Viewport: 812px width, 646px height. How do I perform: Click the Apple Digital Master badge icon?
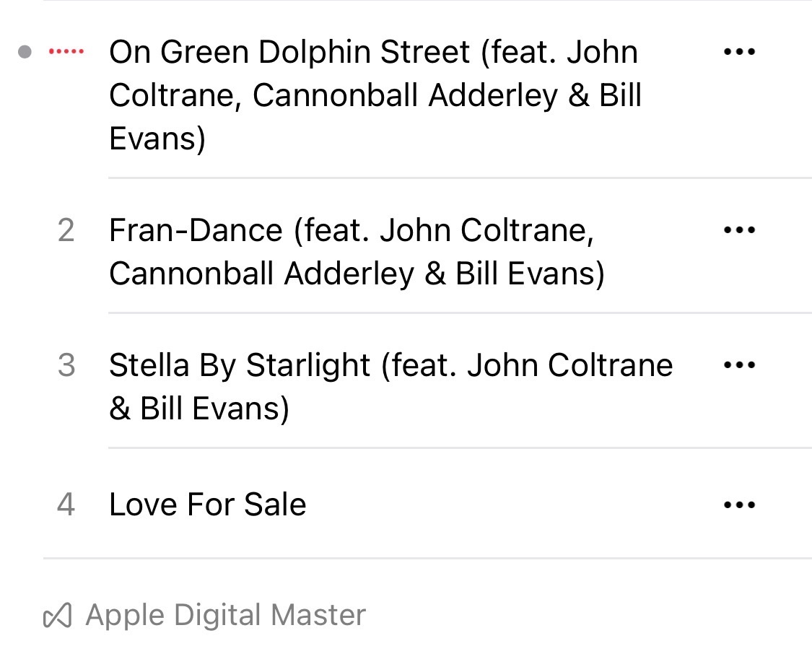[x=58, y=616]
